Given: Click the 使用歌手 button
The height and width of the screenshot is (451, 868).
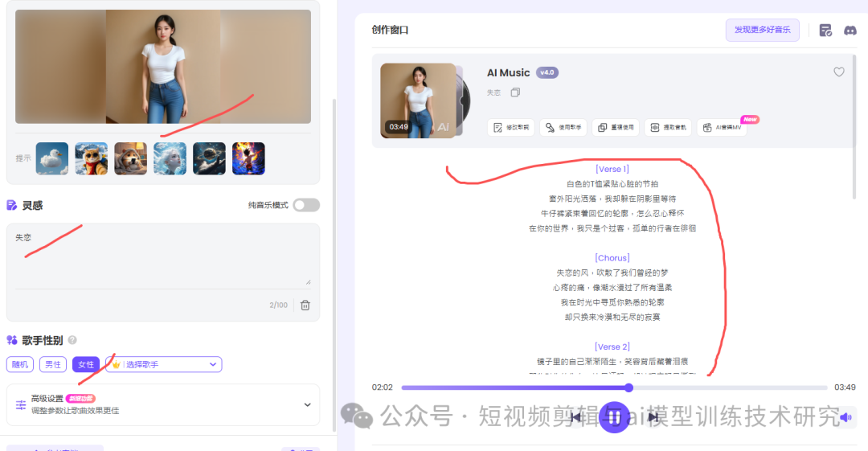Looking at the screenshot, I should point(563,128).
